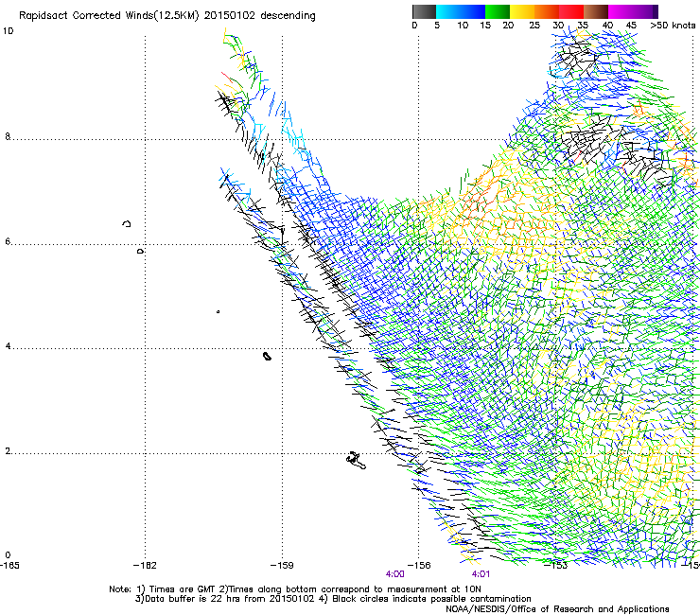Click the legend number '25'

click(534, 26)
